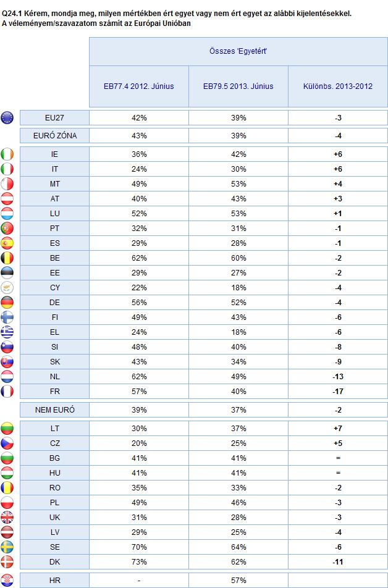
Task: Select the UK flag icon
Action: pos(7,518)
